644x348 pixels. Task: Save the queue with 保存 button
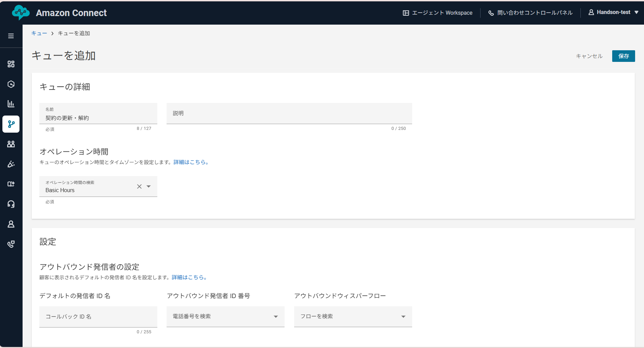tap(623, 56)
